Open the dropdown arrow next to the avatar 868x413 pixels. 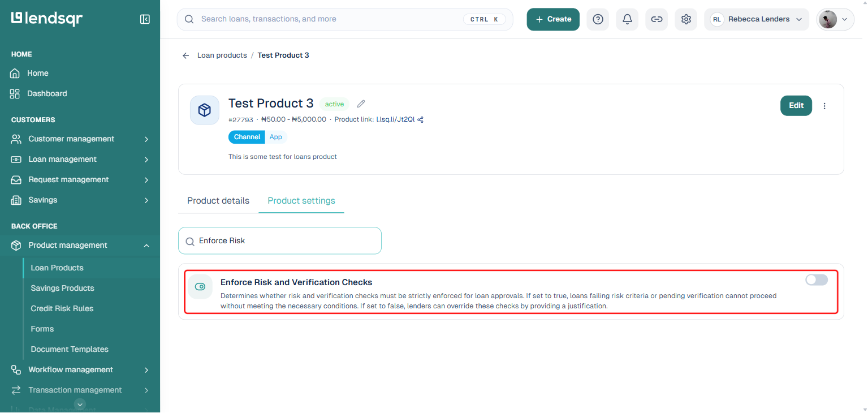click(845, 19)
